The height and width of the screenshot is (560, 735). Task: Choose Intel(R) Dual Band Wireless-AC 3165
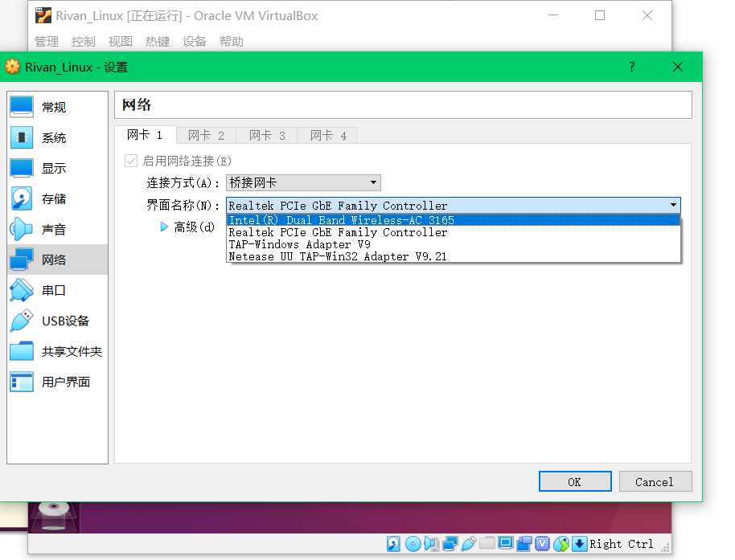coord(454,220)
